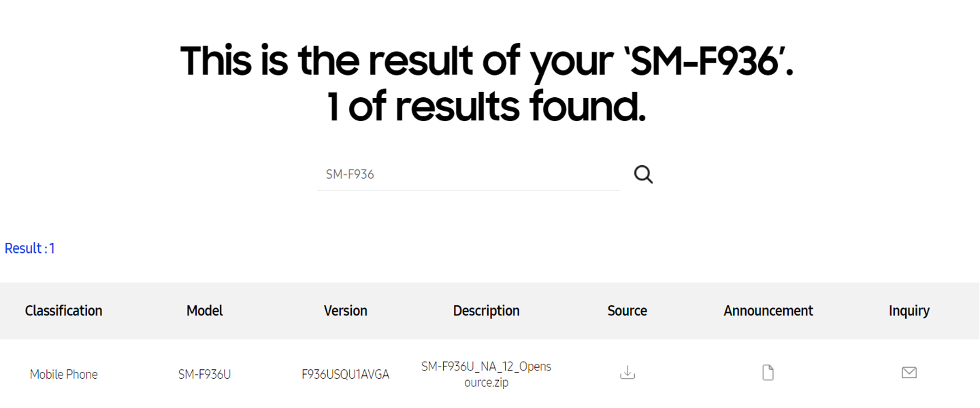Click the Inquiry column header
Screen dimensions: 980x408
pyautogui.click(x=909, y=311)
